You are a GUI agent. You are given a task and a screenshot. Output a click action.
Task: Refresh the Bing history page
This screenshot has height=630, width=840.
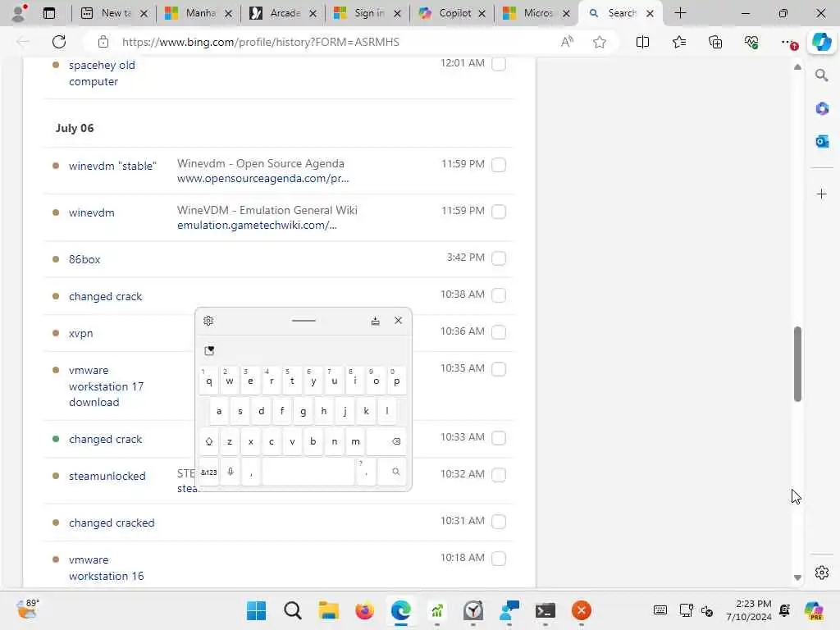[59, 42]
